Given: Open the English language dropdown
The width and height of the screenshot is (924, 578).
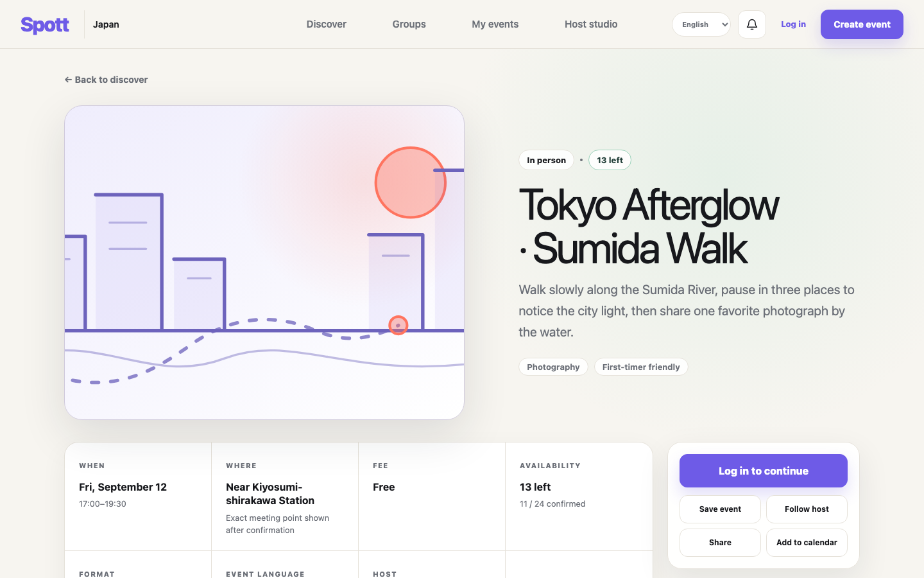Looking at the screenshot, I should coord(701,24).
